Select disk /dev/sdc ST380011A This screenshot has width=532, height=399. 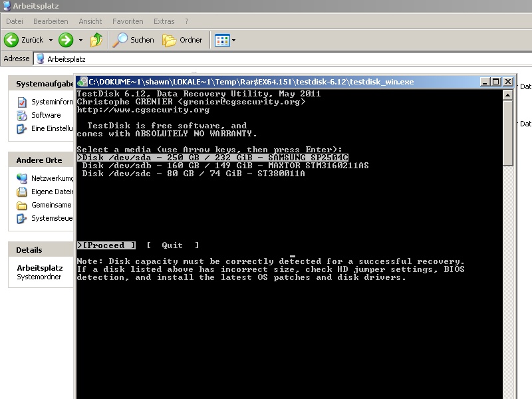[x=194, y=174]
